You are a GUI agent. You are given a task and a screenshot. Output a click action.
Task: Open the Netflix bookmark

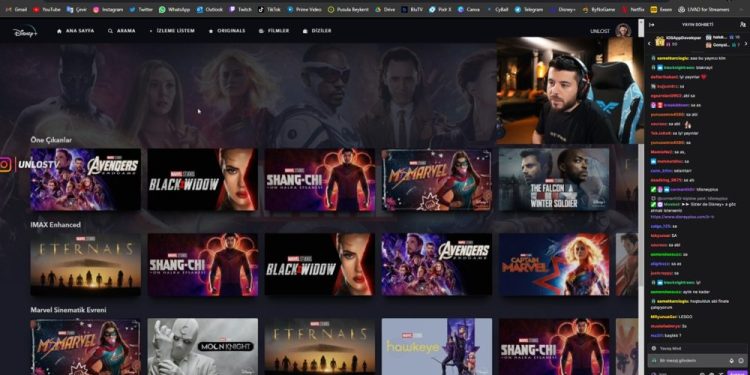pos(633,9)
